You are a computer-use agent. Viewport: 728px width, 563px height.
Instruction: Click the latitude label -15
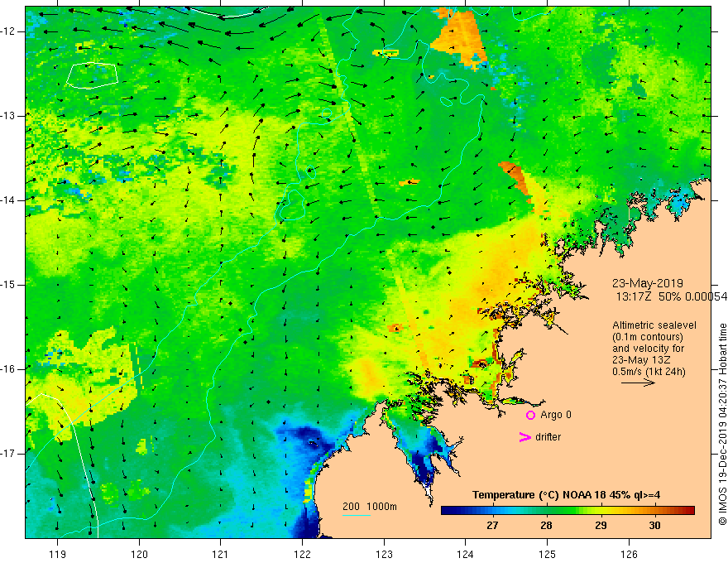(8, 284)
